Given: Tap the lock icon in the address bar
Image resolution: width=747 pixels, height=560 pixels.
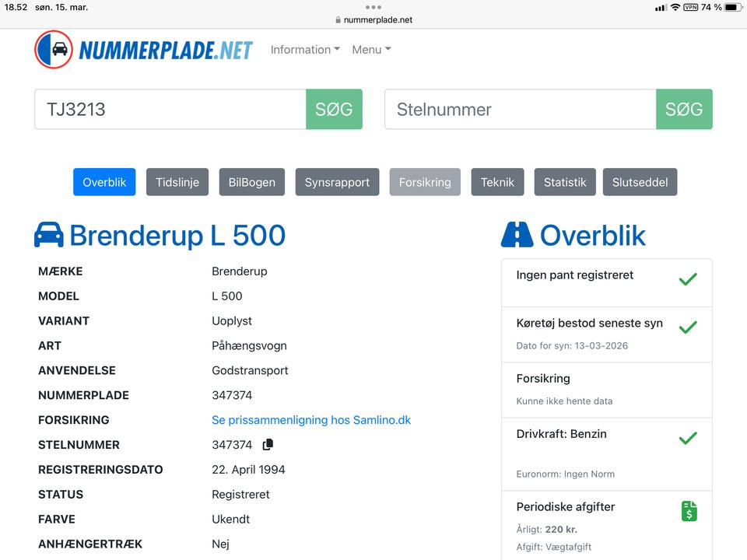Looking at the screenshot, I should pos(338,20).
